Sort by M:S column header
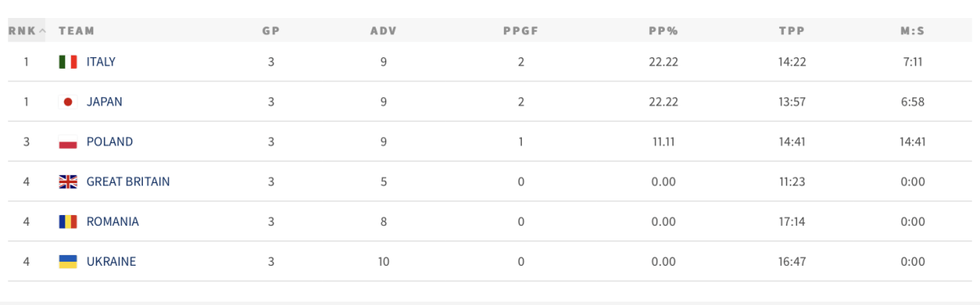The image size is (980, 305). [x=911, y=31]
